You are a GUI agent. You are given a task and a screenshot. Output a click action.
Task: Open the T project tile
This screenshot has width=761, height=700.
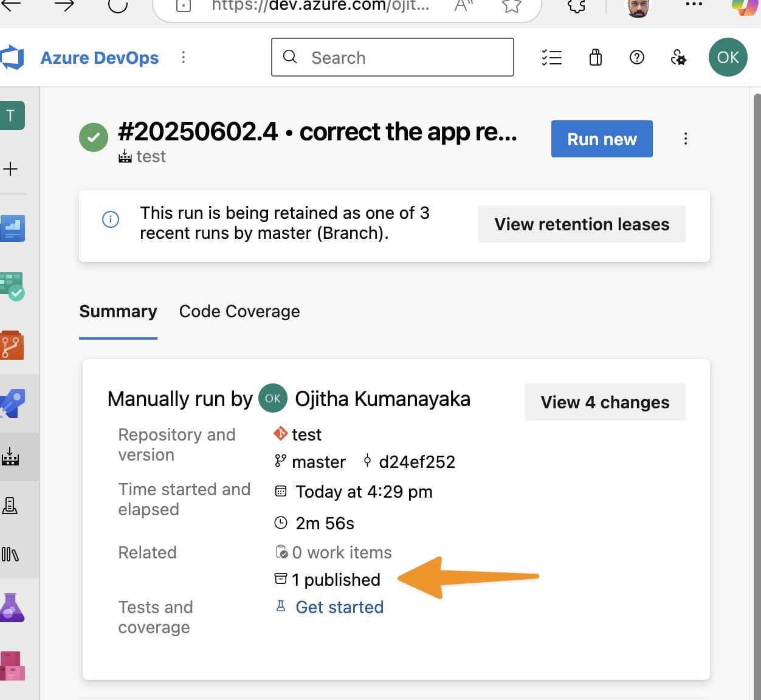click(12, 115)
